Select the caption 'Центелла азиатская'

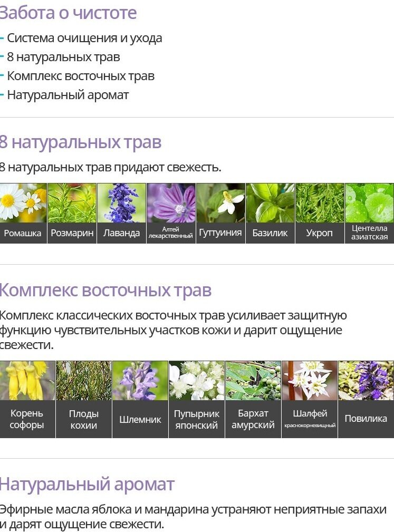(370, 233)
